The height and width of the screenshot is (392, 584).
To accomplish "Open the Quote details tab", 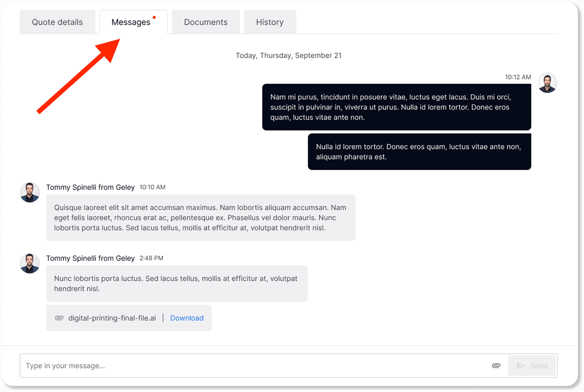I will (57, 22).
